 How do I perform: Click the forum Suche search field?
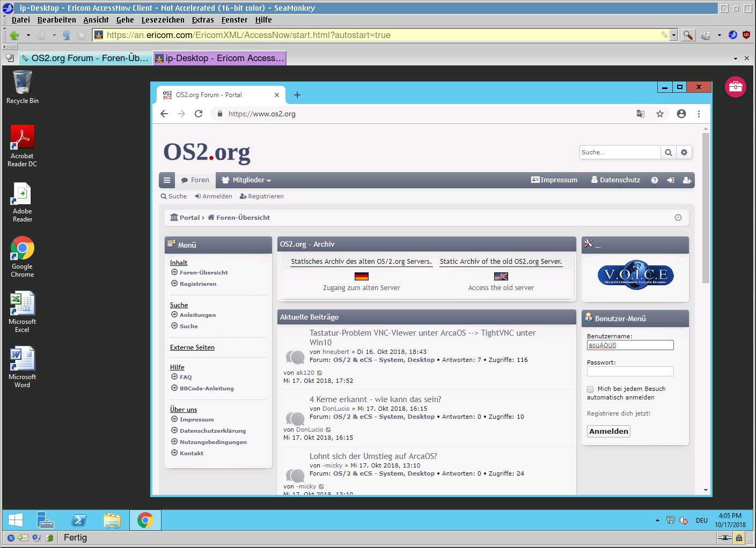(620, 152)
